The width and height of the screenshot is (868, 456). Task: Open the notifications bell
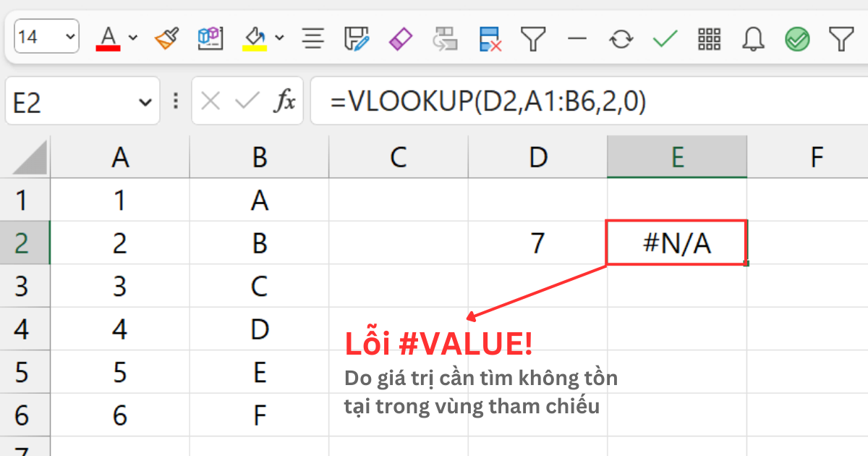(753, 39)
